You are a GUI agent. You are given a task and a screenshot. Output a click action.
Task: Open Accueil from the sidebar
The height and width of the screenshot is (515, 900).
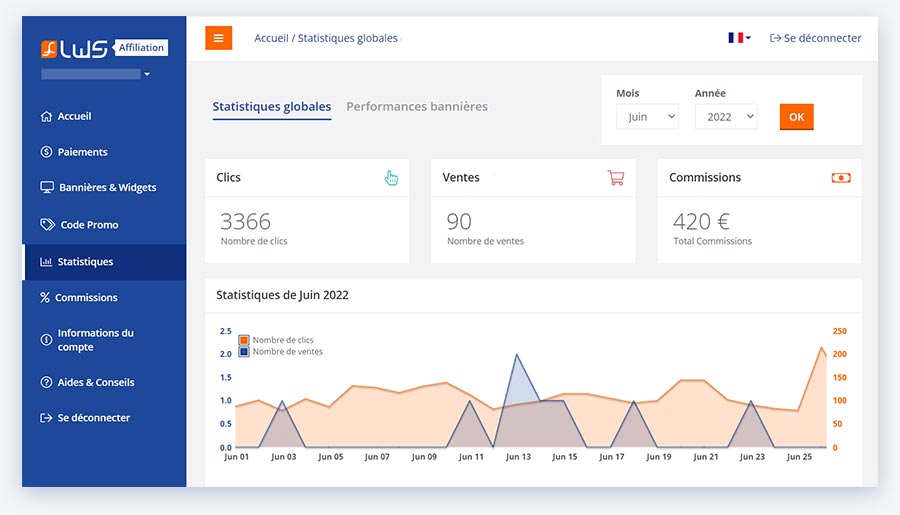[x=74, y=116]
